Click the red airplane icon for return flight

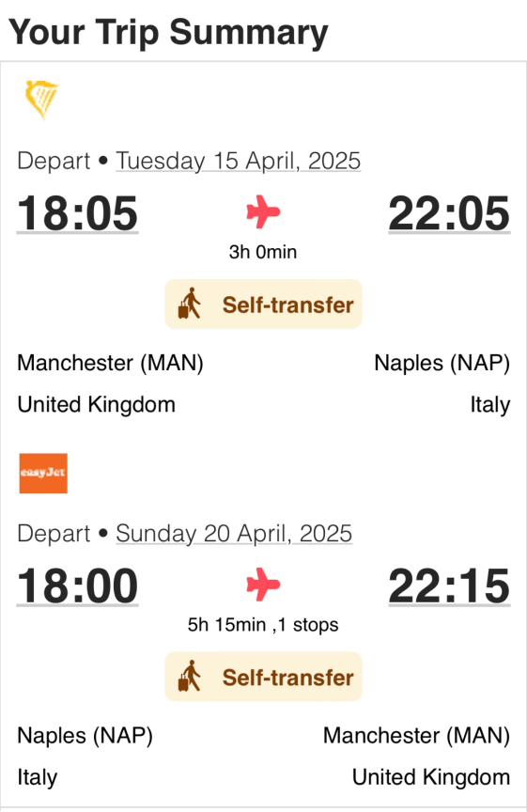point(263,585)
